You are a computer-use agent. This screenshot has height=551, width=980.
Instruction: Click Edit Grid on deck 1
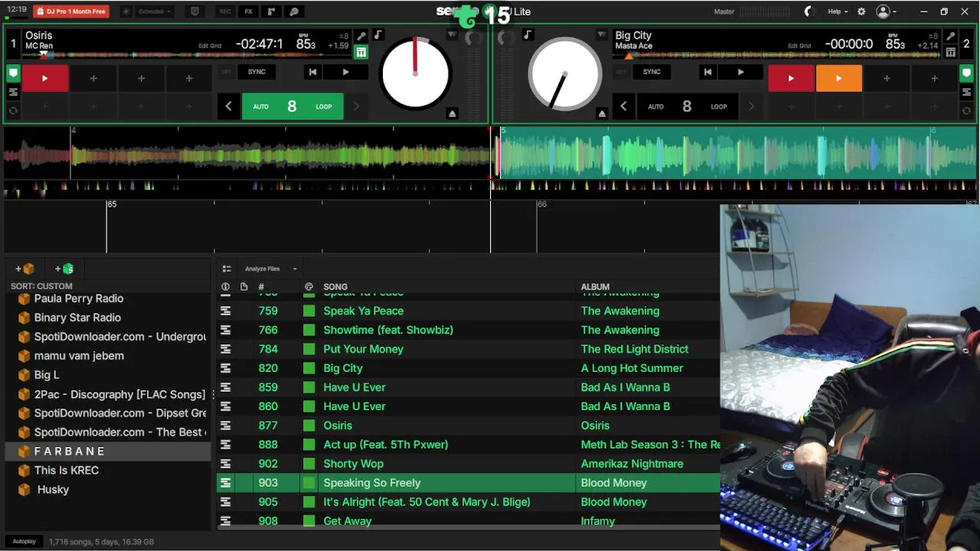tap(210, 46)
